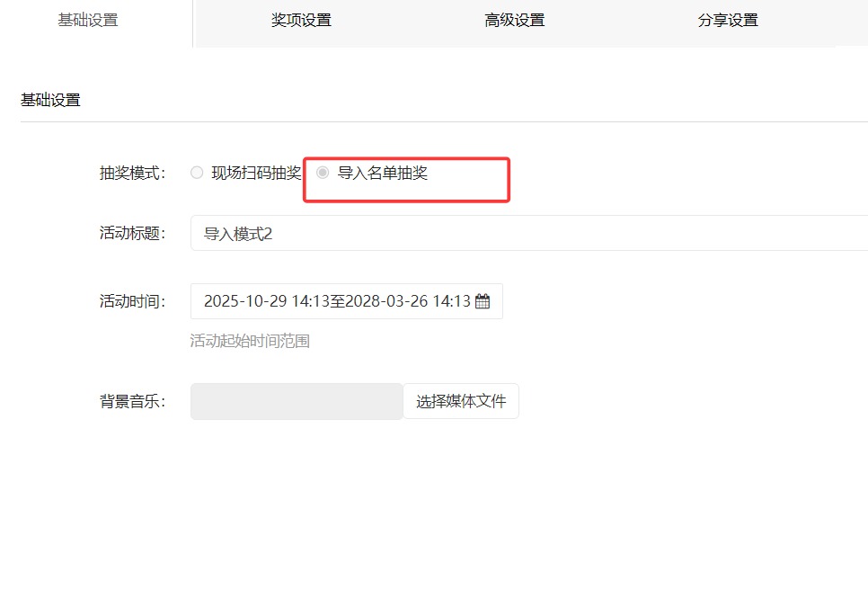Click the greyed-out 背景音乐 file path box
Screen dimensions: 868x589
click(297, 401)
